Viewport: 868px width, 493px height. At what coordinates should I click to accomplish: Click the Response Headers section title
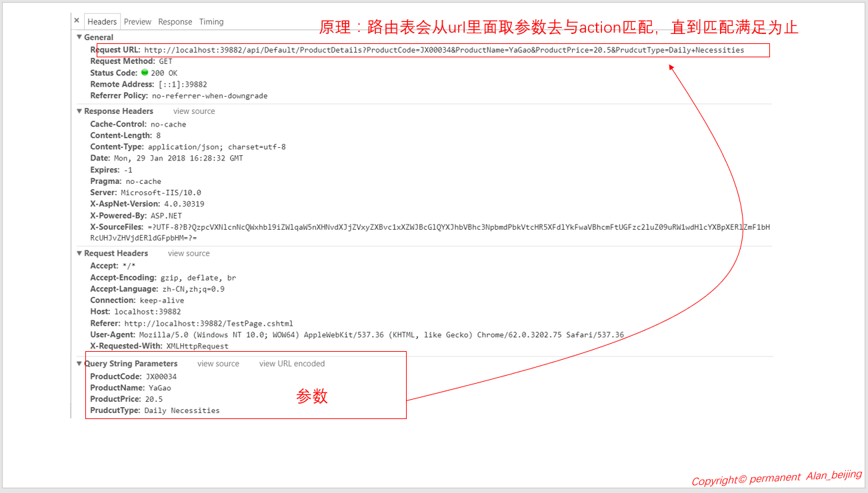[119, 111]
